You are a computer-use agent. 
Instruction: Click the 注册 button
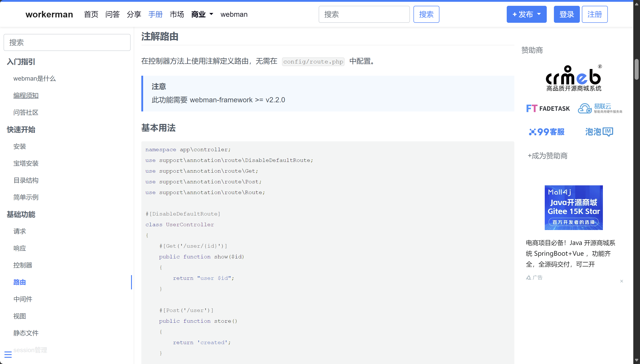point(594,14)
